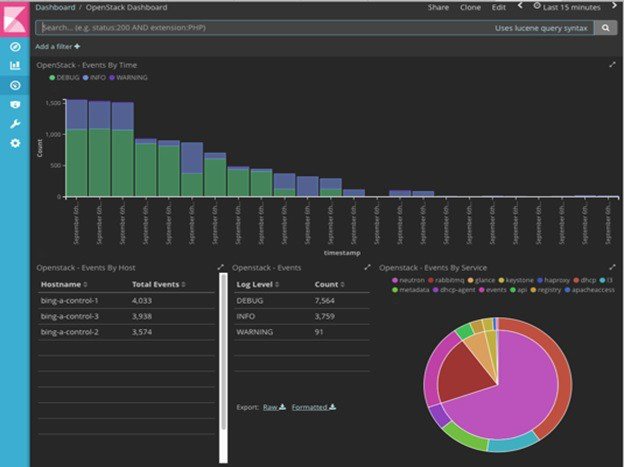Expand Events By Time panel
The width and height of the screenshot is (624, 467).
[x=612, y=64]
